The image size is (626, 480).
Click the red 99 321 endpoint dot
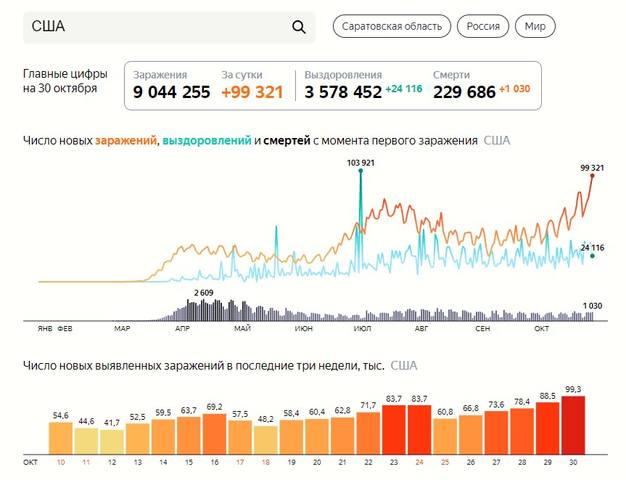pyautogui.click(x=593, y=176)
